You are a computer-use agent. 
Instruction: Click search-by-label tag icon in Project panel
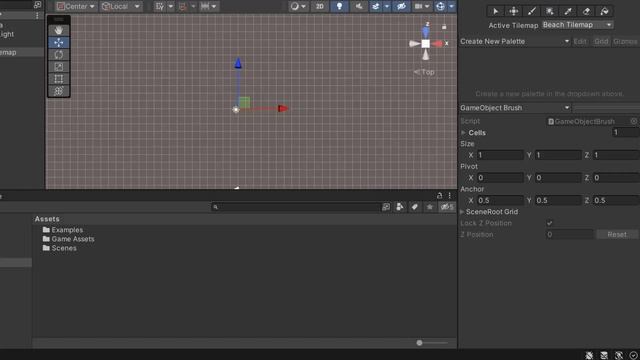point(414,207)
